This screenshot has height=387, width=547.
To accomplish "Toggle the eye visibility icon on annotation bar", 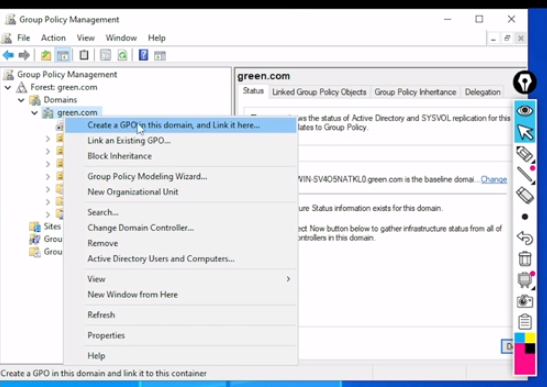I will [525, 111].
